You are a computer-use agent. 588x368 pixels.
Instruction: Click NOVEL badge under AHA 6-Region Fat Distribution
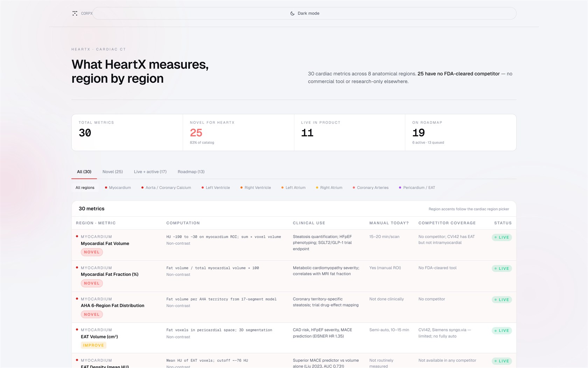coord(92,314)
